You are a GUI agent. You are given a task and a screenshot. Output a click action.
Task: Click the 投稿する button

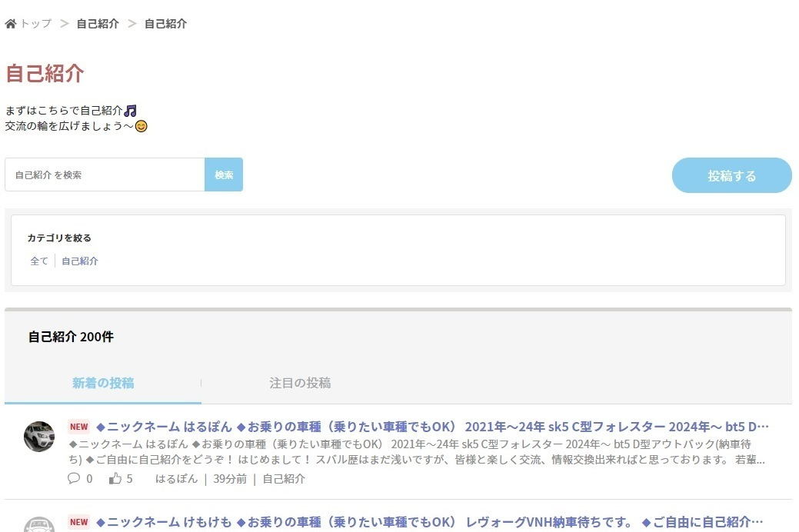point(732,175)
